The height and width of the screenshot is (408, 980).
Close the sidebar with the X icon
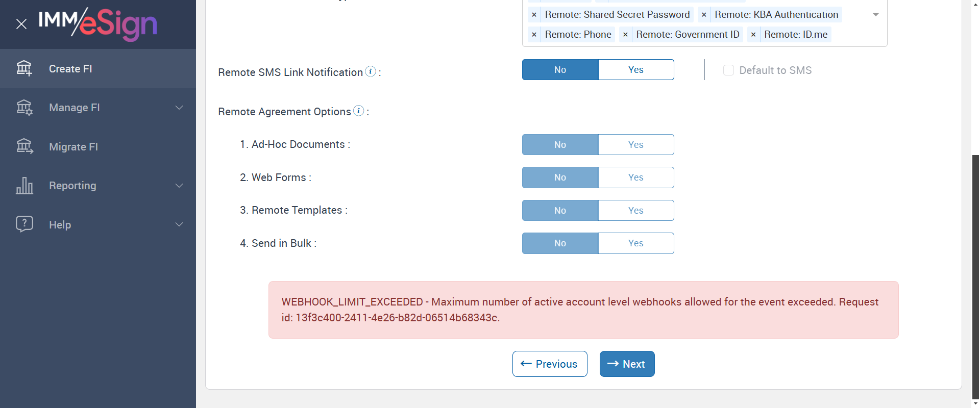point(21,24)
